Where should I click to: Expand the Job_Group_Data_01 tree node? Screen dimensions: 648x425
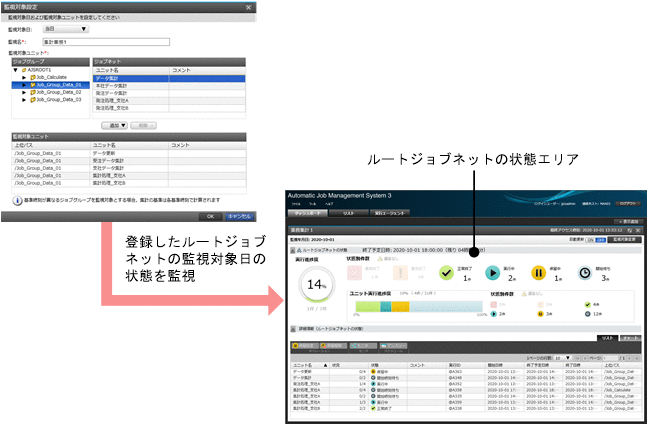(x=24, y=85)
